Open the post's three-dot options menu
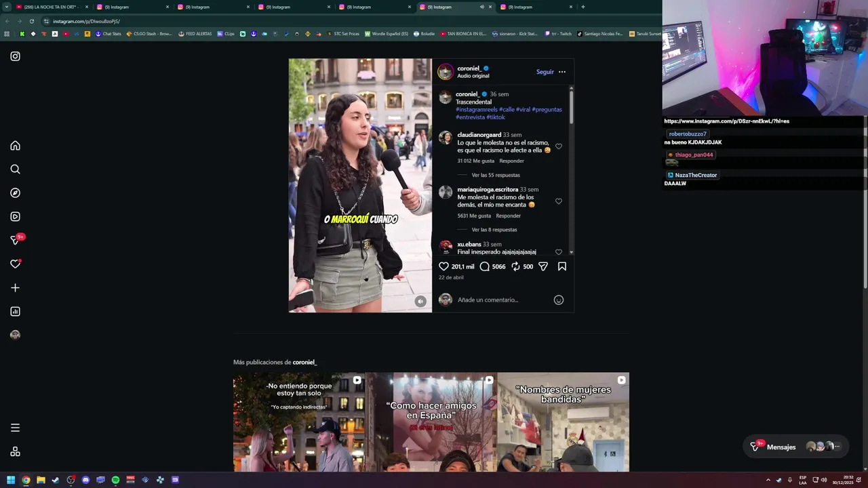This screenshot has width=868, height=488. (562, 72)
